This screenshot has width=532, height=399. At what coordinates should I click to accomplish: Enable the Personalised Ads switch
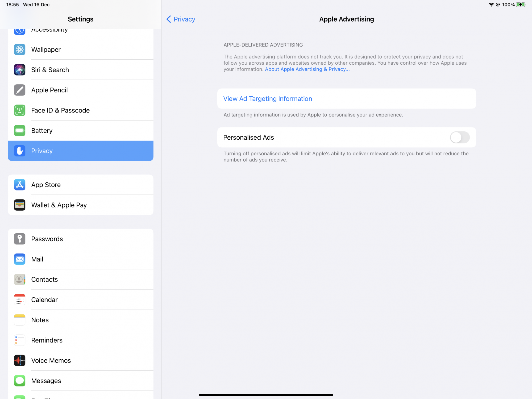pos(460,137)
